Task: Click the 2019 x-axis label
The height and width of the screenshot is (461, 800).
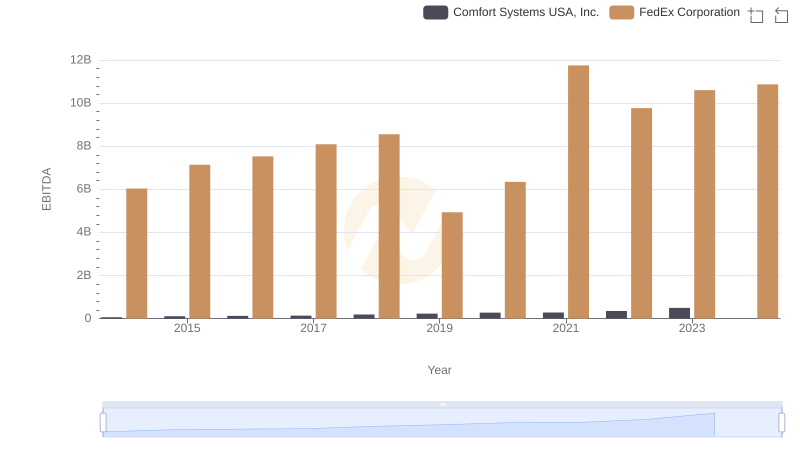Action: click(x=439, y=328)
